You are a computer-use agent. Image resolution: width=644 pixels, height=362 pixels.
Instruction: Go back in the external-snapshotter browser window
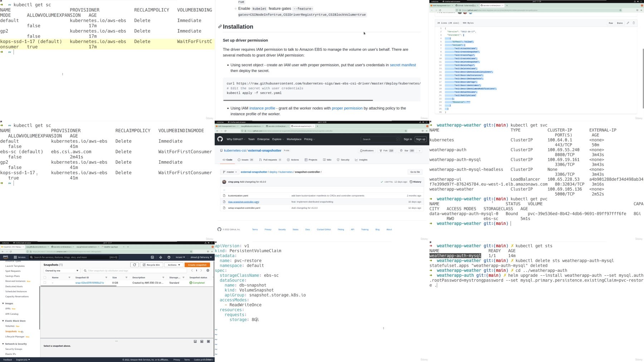coord(218,131)
